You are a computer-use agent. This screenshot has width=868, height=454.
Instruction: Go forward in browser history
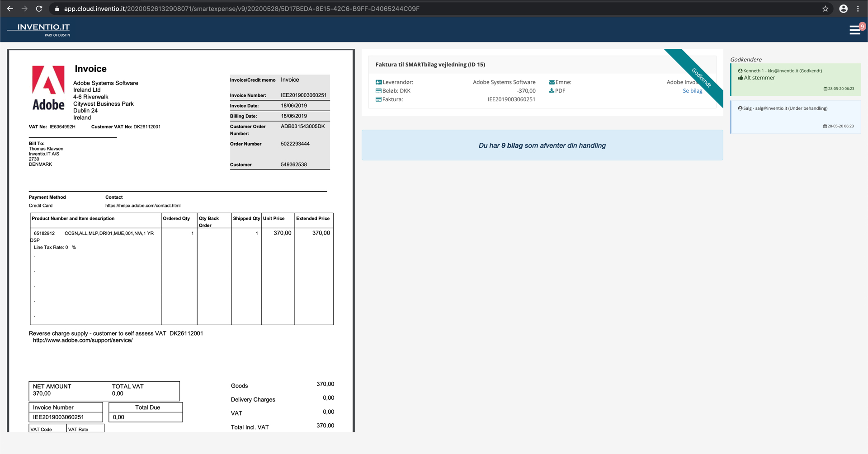pyautogui.click(x=24, y=9)
